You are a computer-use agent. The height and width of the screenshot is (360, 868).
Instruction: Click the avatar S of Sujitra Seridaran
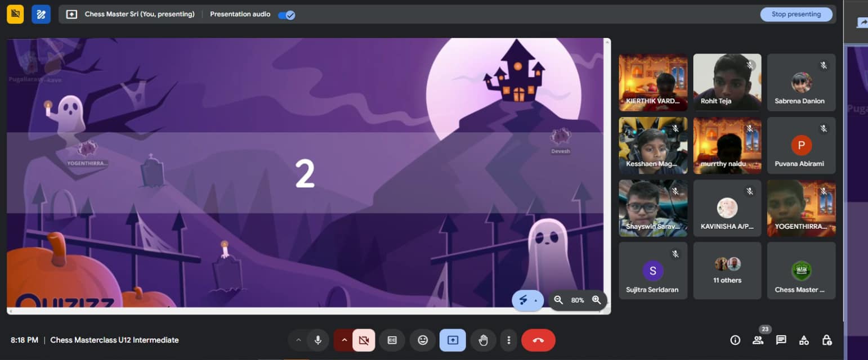653,271
